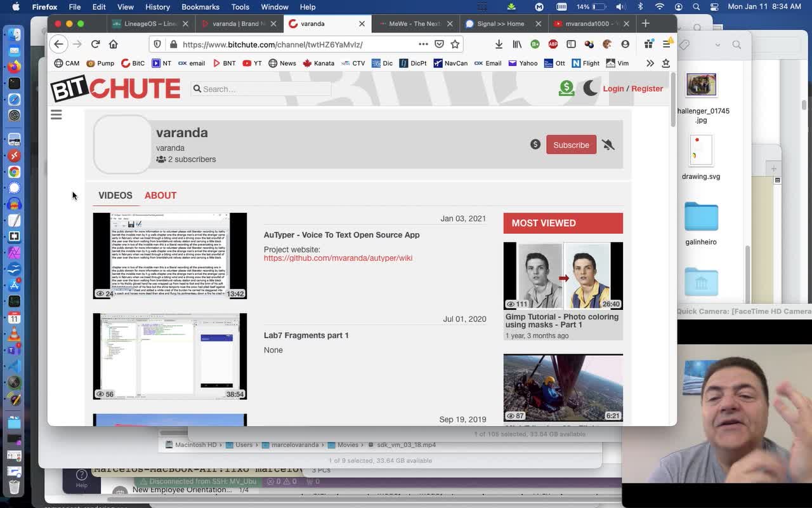The width and height of the screenshot is (812, 508).
Task: Open the padlock site information icon
Action: 173,44
